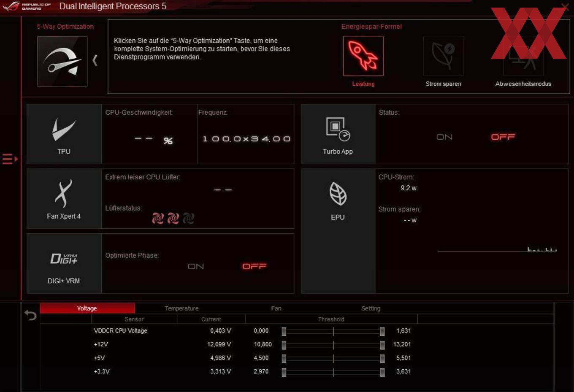Click upper threshold handle for +3.3V
Image resolution: width=574 pixels, height=392 pixels.
pyautogui.click(x=382, y=372)
